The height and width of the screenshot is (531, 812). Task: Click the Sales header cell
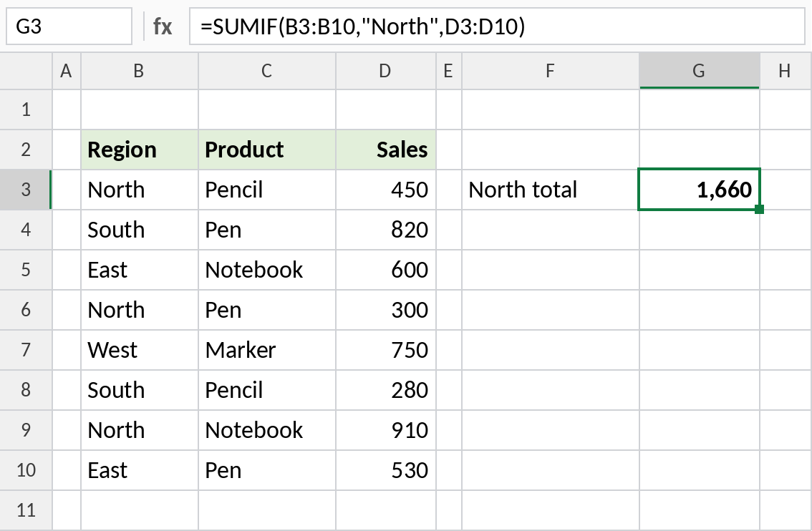(386, 150)
